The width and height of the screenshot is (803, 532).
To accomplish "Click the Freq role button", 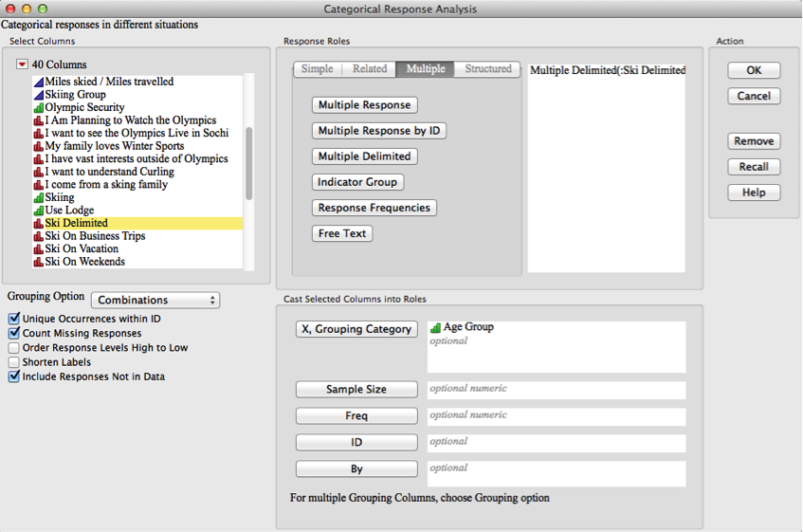I will (x=356, y=415).
